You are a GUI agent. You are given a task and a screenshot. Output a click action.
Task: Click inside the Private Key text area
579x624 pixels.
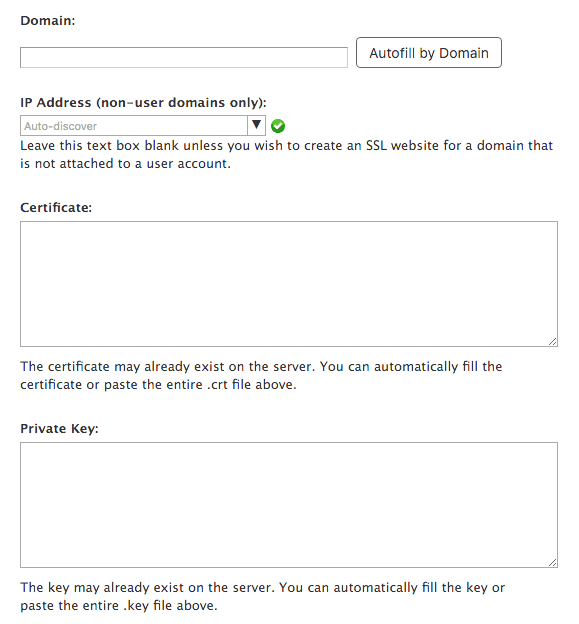(x=289, y=505)
